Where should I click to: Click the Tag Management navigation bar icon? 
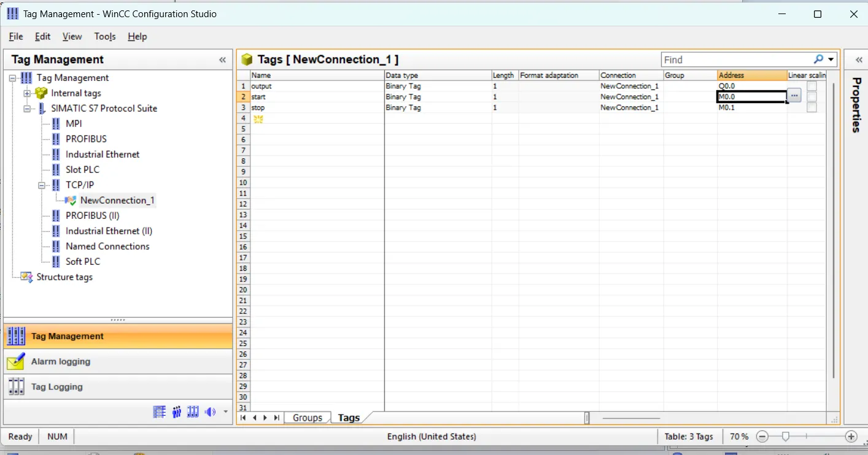(17, 336)
